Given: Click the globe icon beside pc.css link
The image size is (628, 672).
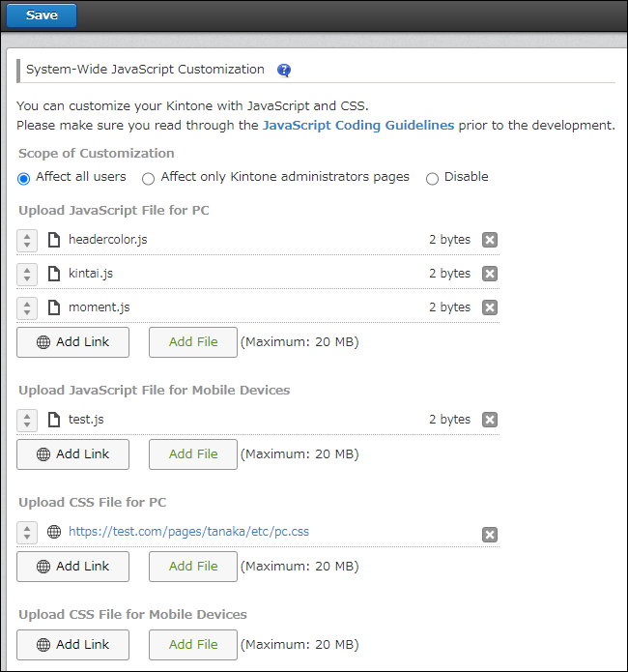Looking at the screenshot, I should 54,532.
